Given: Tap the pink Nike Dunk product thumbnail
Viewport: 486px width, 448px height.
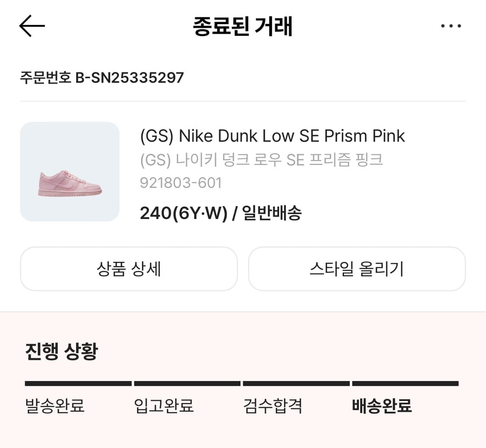Looking at the screenshot, I should tap(69, 172).
